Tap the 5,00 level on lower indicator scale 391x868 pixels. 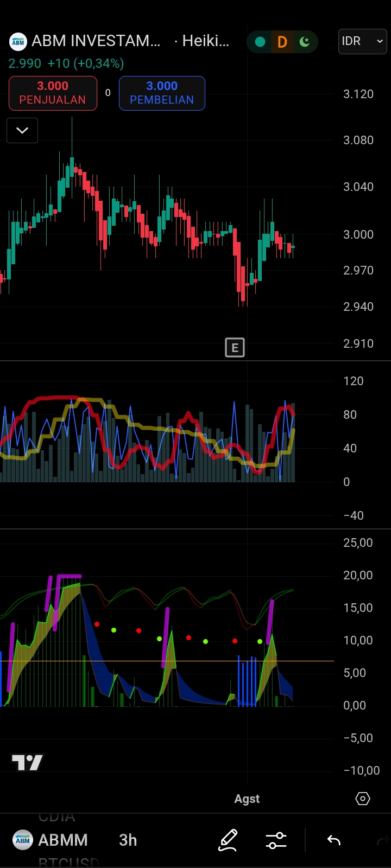(355, 673)
